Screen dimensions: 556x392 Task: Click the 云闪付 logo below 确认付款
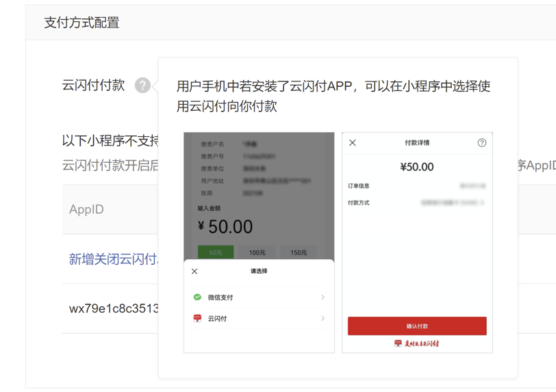click(x=417, y=343)
